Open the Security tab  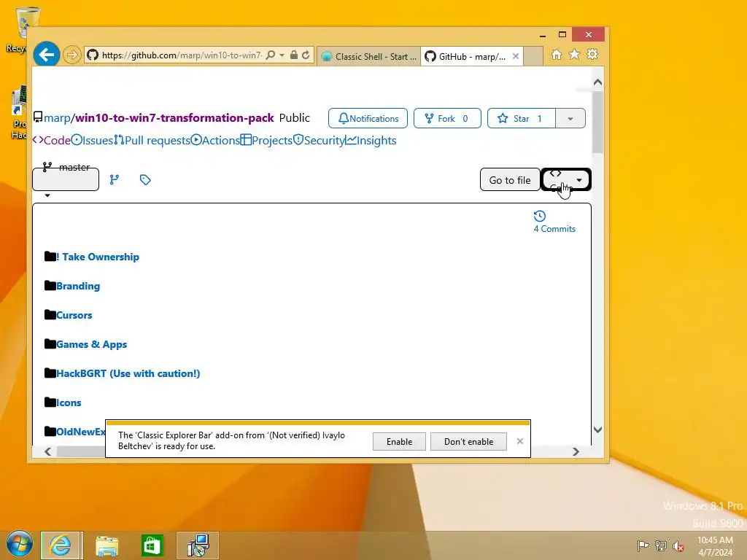click(x=319, y=141)
